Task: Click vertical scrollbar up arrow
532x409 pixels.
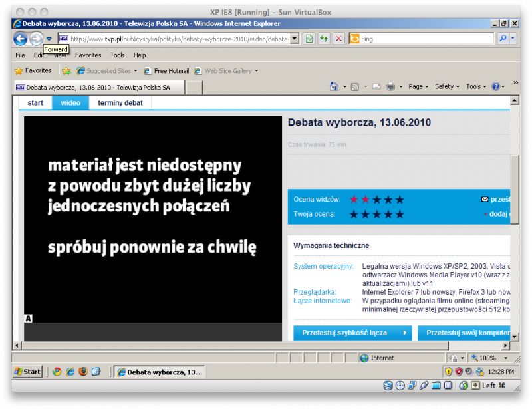Action: [x=515, y=100]
